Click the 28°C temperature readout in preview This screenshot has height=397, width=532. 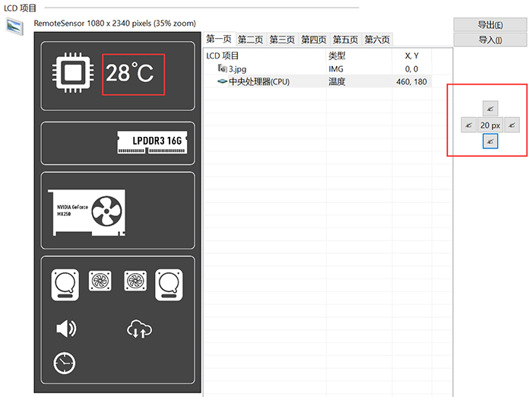pos(133,74)
